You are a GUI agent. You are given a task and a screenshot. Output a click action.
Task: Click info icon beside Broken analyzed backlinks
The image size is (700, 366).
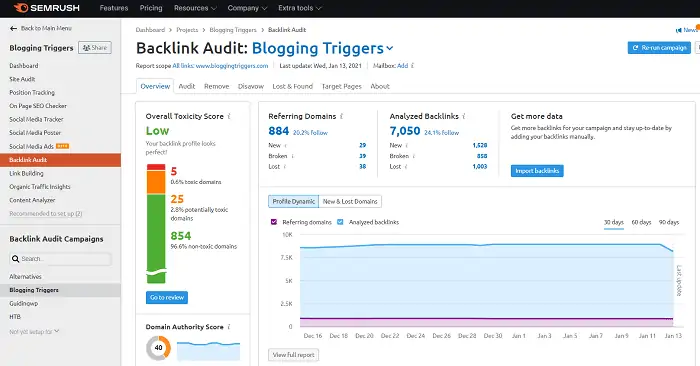click(414, 156)
